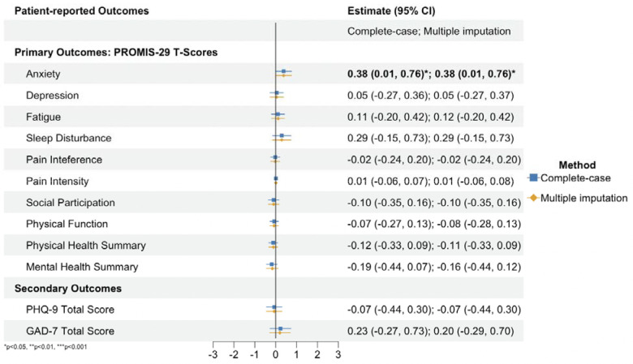Click the Anxiety row's blue square data point
The height and width of the screenshot is (364, 633).
283,71
